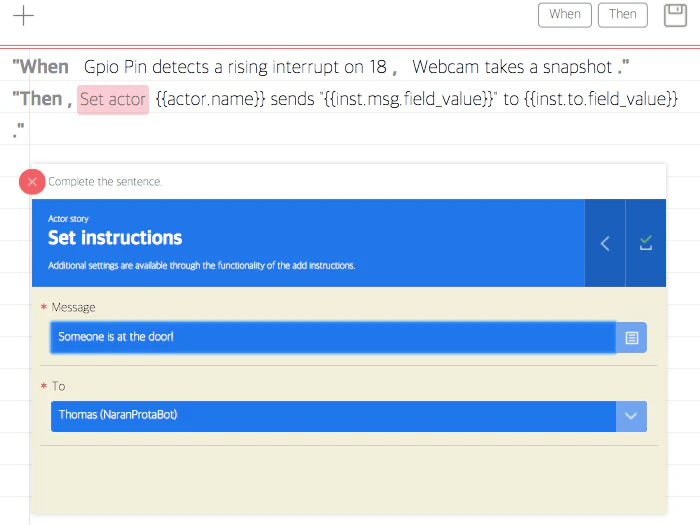
Task: Click the 'Complete the sentence.' hint text
Action: coord(105,182)
